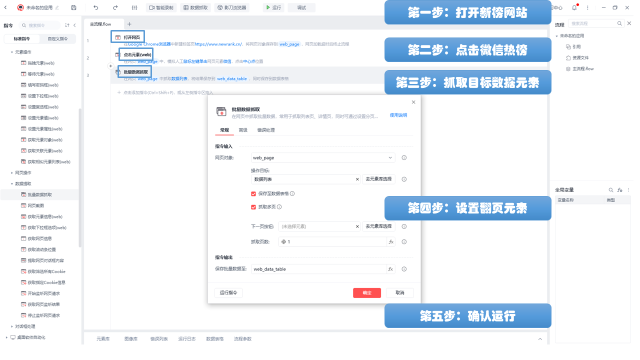This screenshot has width=640, height=360.
Task: Click the info icon next to 保存至数据表格
Action: pos(292,193)
